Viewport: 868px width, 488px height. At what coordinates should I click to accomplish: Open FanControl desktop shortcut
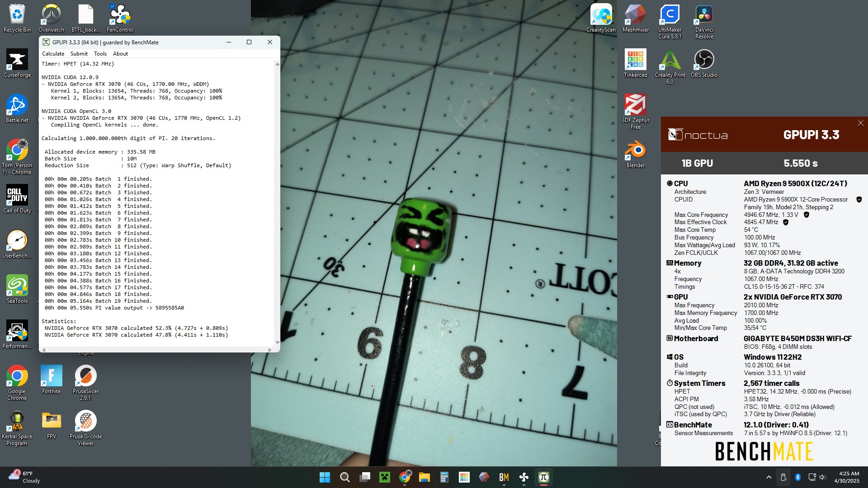pyautogui.click(x=120, y=18)
